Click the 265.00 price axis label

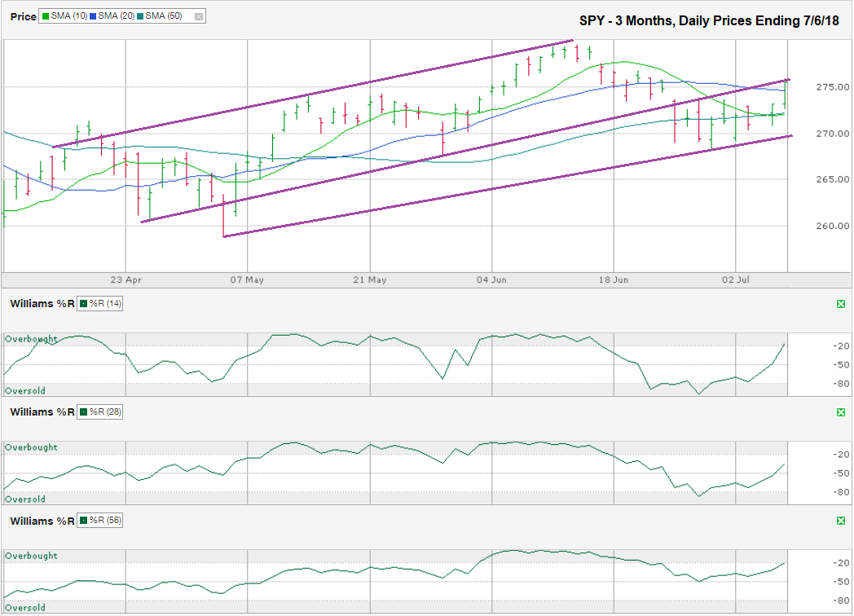click(x=832, y=179)
